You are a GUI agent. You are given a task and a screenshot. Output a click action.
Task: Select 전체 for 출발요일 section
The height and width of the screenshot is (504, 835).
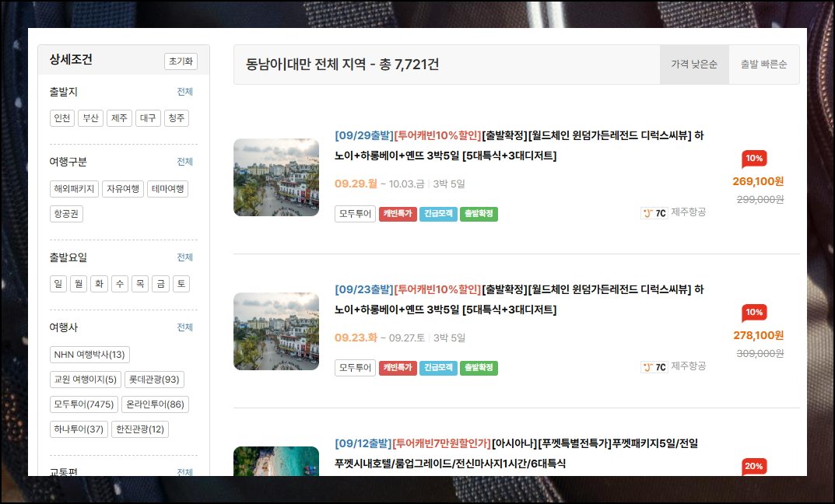point(184,257)
